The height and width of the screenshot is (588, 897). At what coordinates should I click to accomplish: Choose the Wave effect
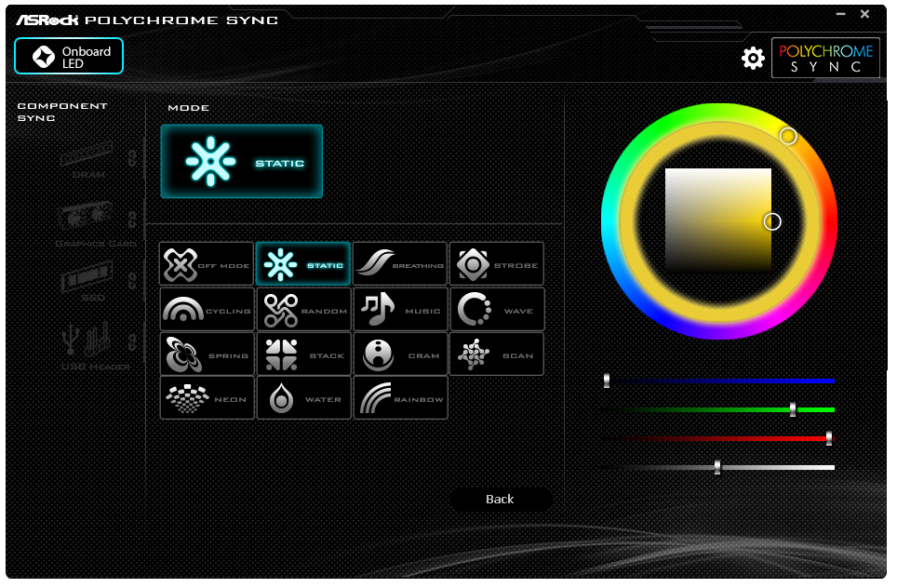click(497, 310)
